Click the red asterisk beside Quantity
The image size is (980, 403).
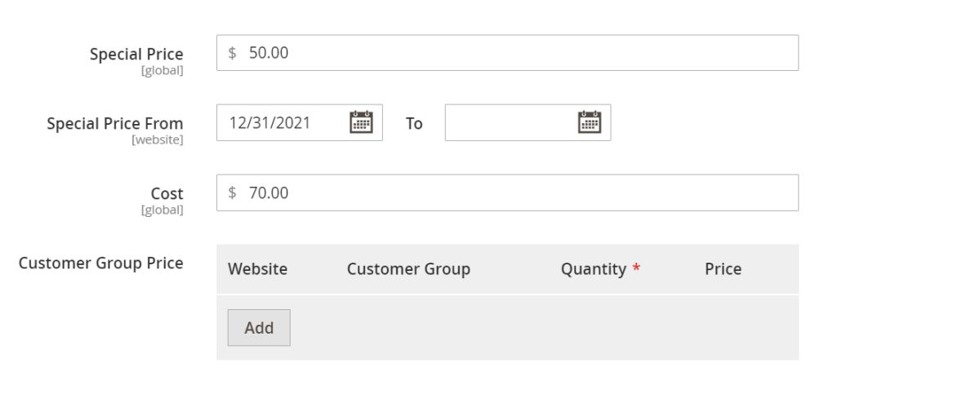pyautogui.click(x=636, y=269)
